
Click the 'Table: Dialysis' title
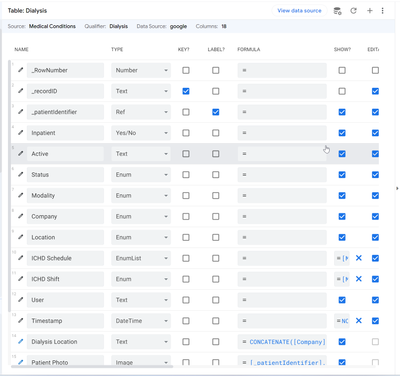[27, 11]
